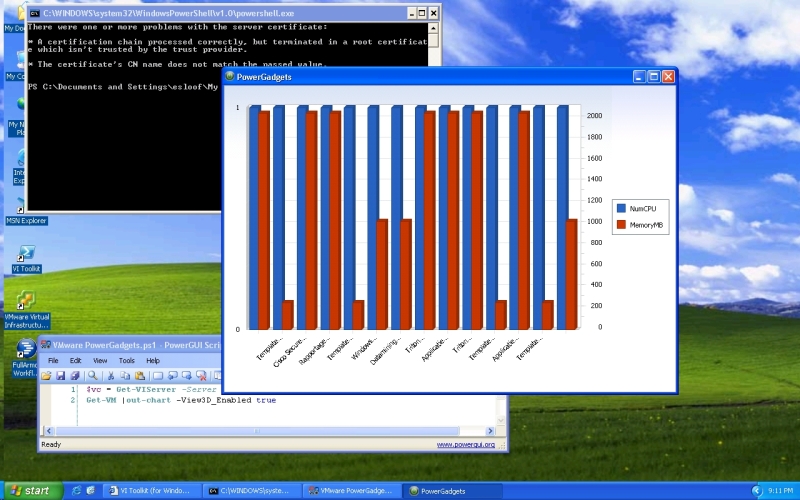
Task: Click left arrow of PowerGUI horizontal scrollbar
Action: [49, 431]
